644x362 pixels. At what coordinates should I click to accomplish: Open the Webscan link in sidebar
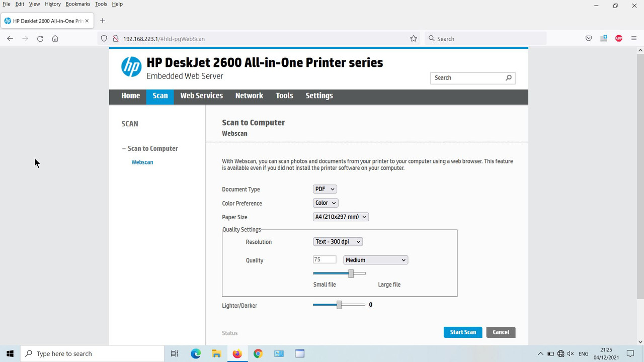(x=142, y=162)
